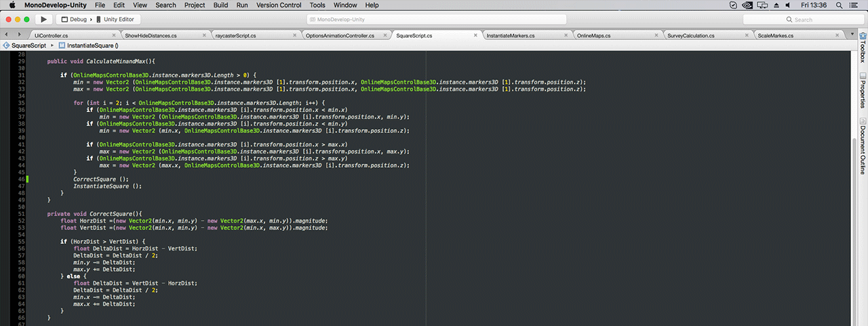
Task: Close the SurveyCalculation.cs tab
Action: pos(745,35)
